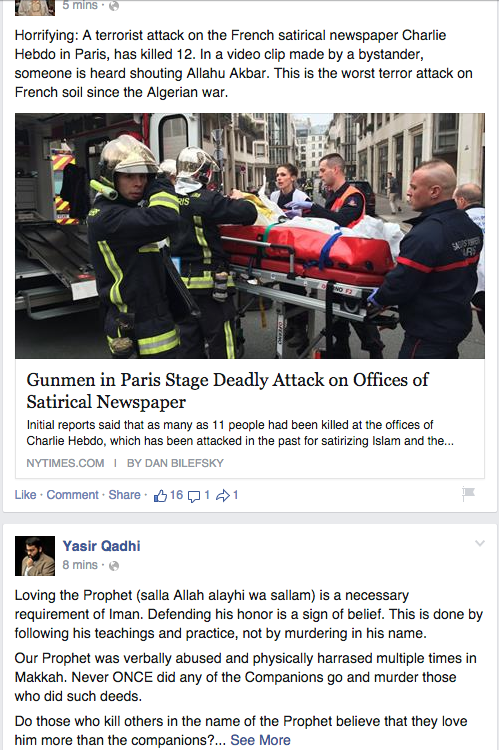499x750 pixels.
Task: Open the Yasir Qadhi name link
Action: click(101, 546)
